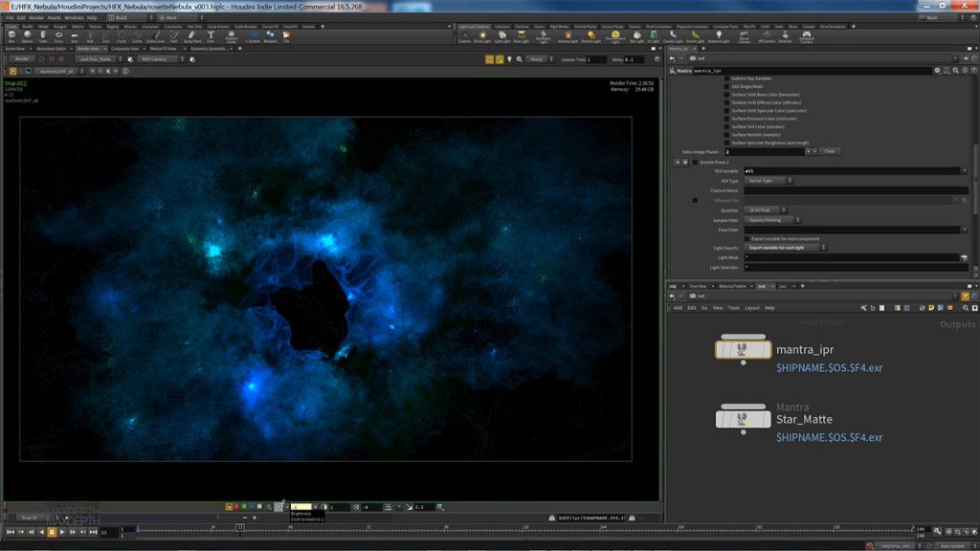Select the Draw Curve shelf tool
Screen dimensions: 980x551
click(156, 37)
